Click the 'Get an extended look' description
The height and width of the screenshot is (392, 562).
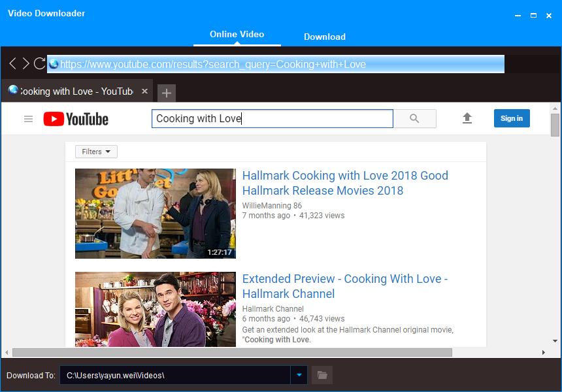point(348,335)
